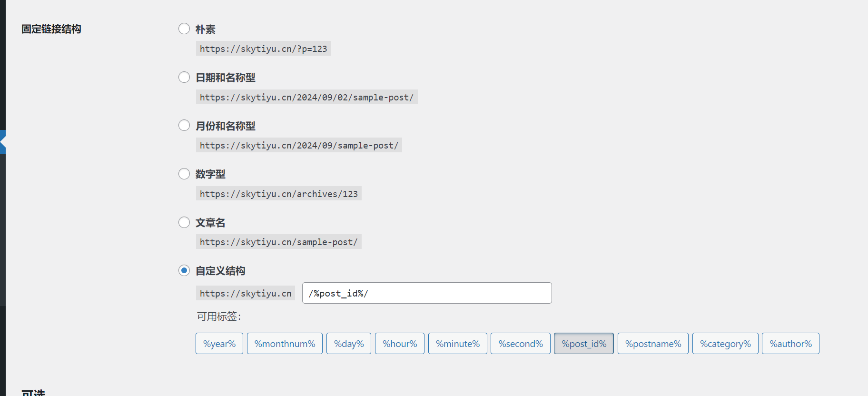Click the %category% tag button

click(x=725, y=344)
